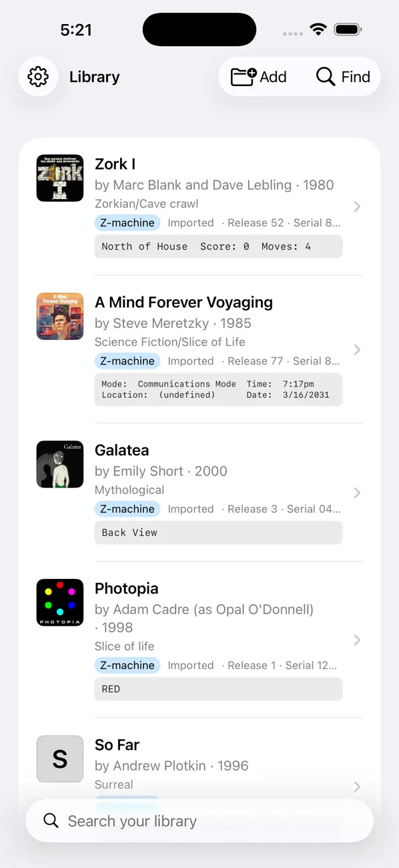Open A Mind Forever Voyaging row chevron
The image size is (399, 868).
point(357,350)
